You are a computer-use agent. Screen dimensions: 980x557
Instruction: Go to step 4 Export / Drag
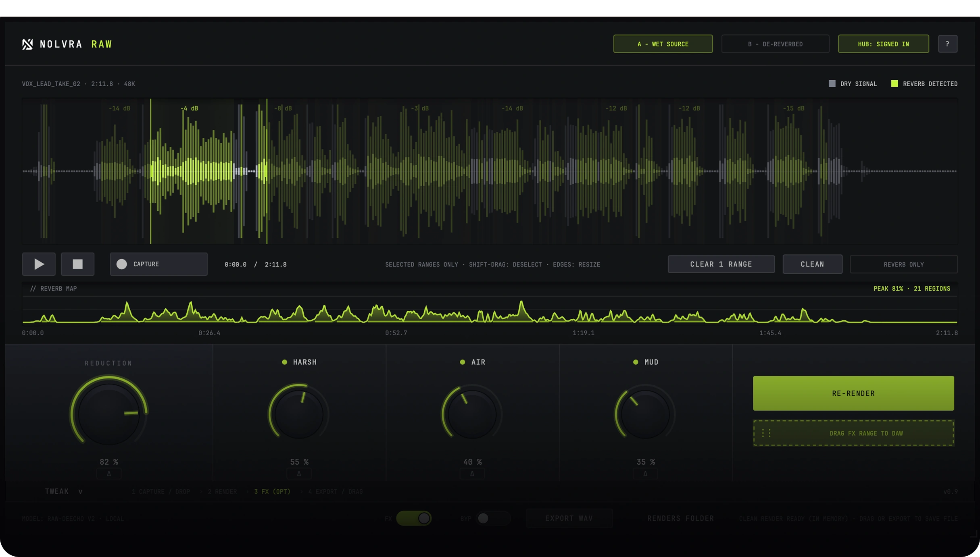click(x=336, y=492)
